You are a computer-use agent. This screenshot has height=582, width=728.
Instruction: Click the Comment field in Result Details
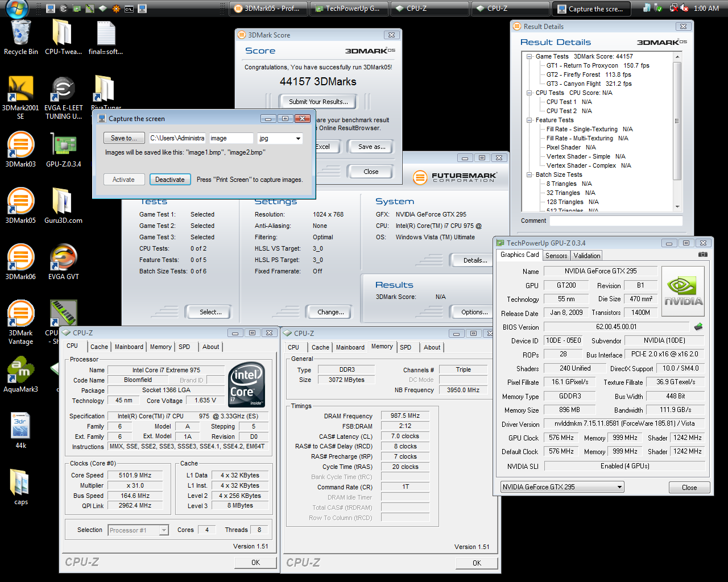tap(616, 221)
